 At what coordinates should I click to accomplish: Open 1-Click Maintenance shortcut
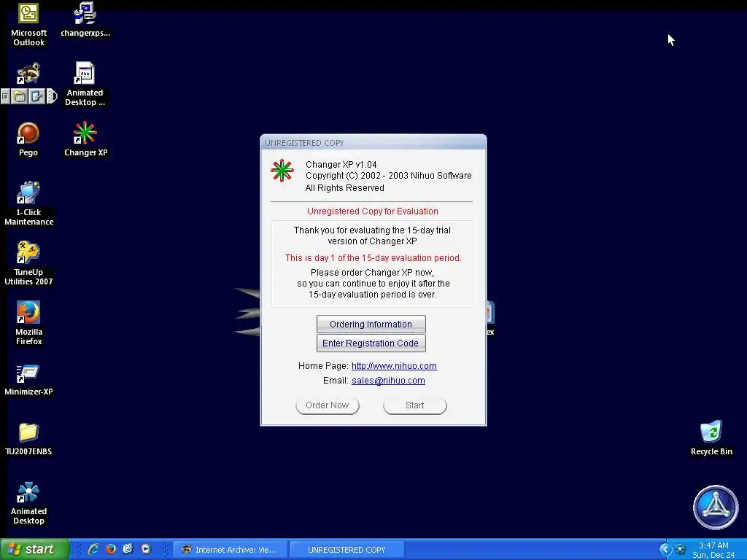[28, 204]
